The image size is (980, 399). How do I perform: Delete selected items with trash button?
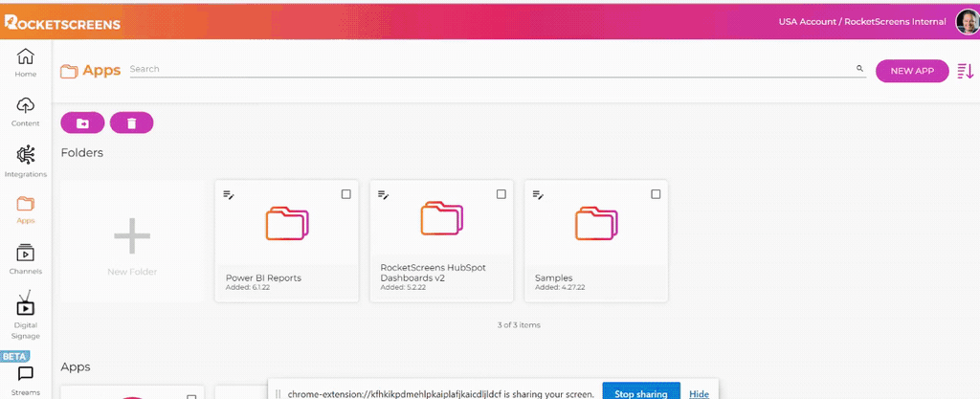pos(131,123)
